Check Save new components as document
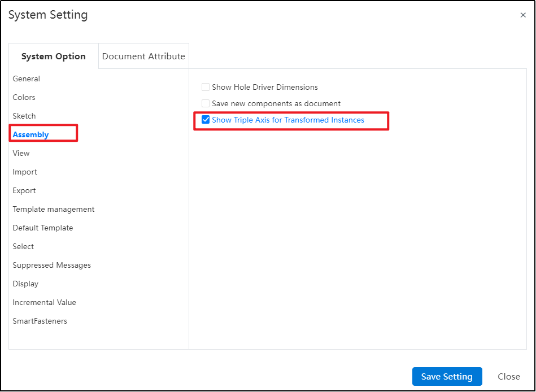 point(206,103)
